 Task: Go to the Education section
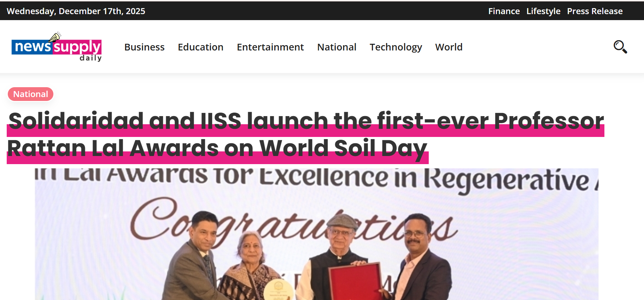pos(200,47)
